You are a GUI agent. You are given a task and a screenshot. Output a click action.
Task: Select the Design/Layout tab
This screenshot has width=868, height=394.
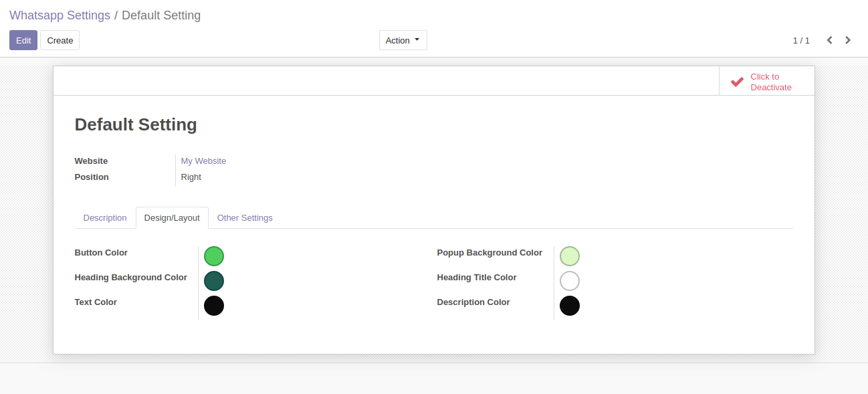(x=172, y=218)
